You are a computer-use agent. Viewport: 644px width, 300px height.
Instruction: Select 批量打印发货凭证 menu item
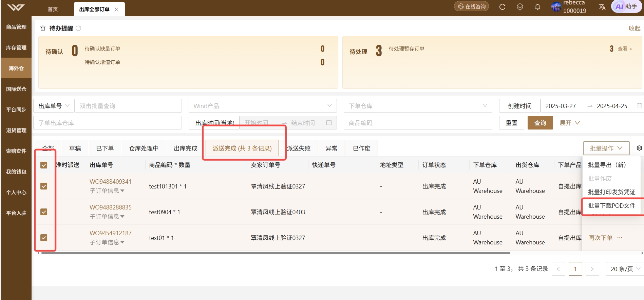612,192
